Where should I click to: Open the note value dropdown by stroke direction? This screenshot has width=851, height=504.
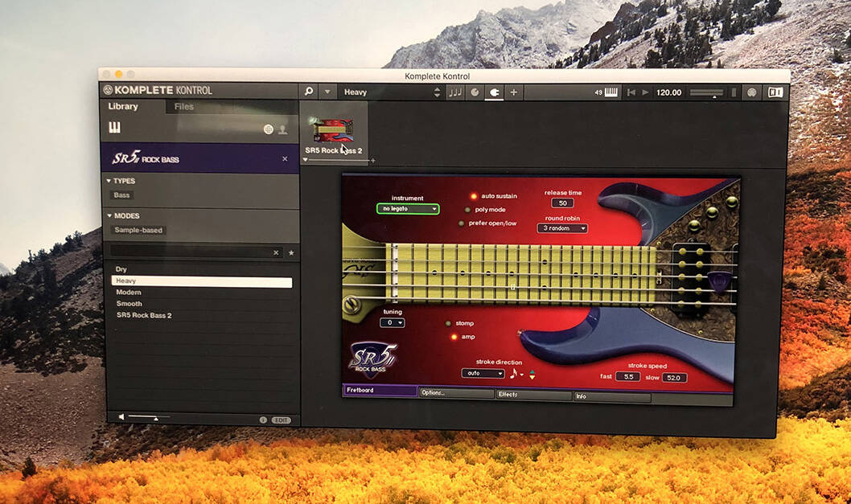pyautogui.click(x=516, y=373)
